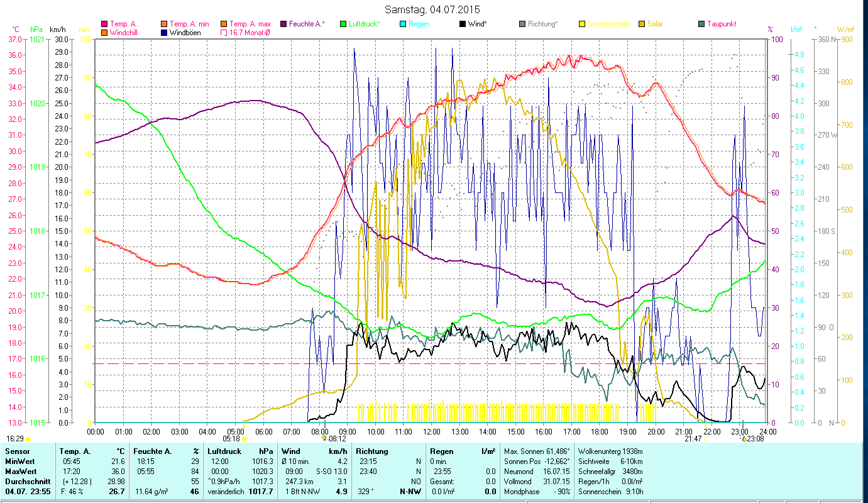The width and height of the screenshot is (868, 503).
Task: Click the 16.7 Monat-Ø legend box
Action: (x=224, y=33)
